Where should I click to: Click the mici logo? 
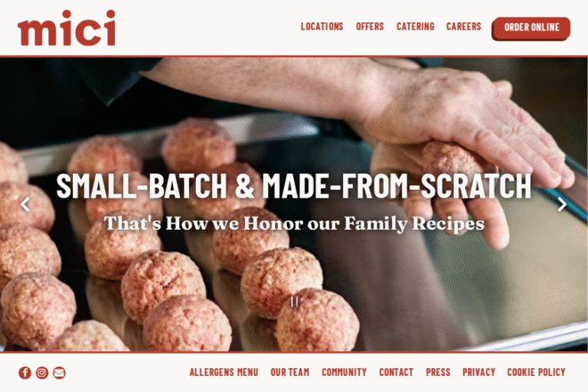tap(67, 28)
